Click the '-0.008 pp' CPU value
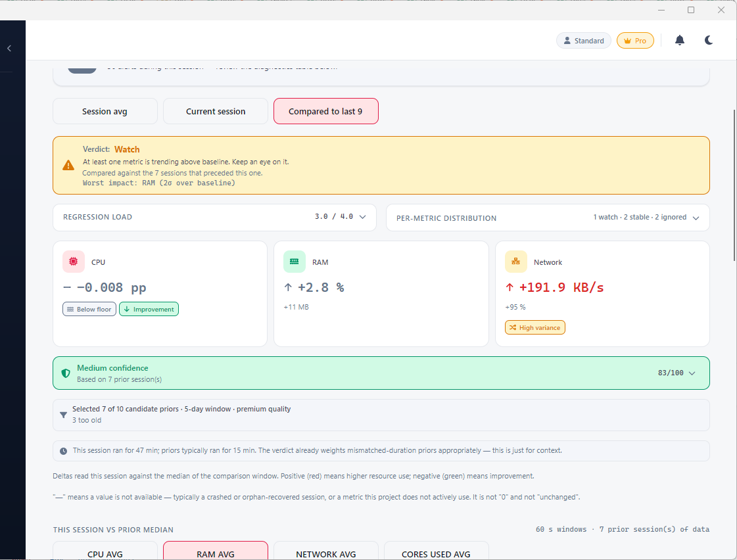Viewport: 737px width, 560px height. pos(111,287)
